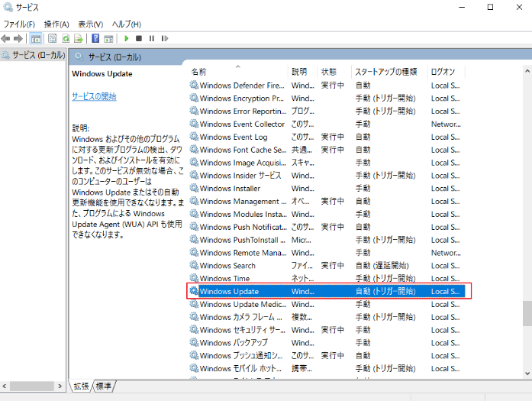This screenshot has width=532, height=401.
Task: Start the service with green play icon
Action: click(x=127, y=38)
